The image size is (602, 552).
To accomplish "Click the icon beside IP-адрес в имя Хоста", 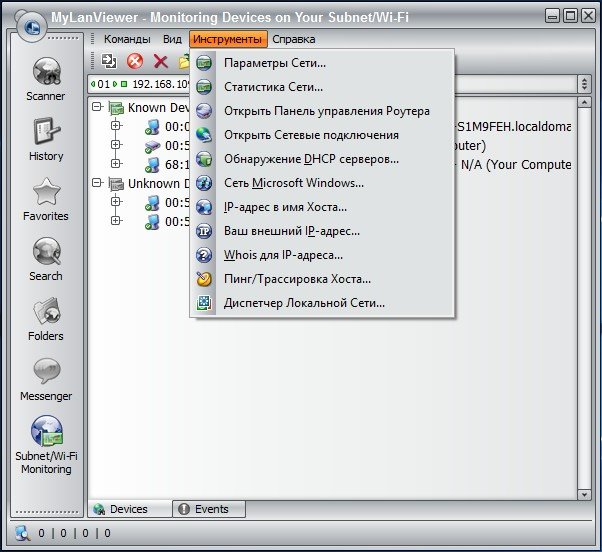I will tap(204, 207).
